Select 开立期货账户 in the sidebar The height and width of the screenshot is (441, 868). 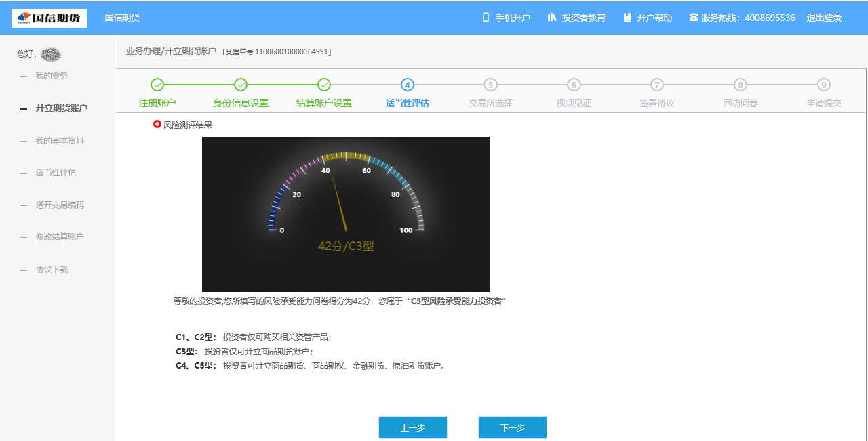pos(61,108)
